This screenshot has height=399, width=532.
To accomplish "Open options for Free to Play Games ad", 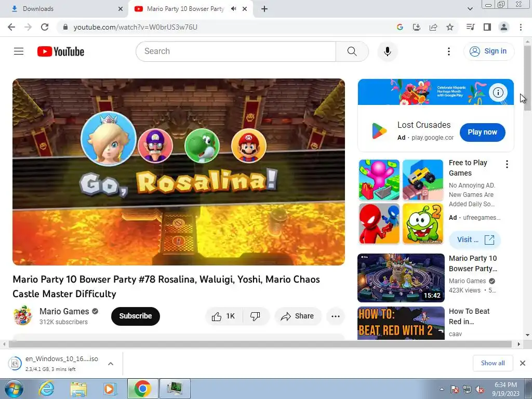I will (507, 164).
